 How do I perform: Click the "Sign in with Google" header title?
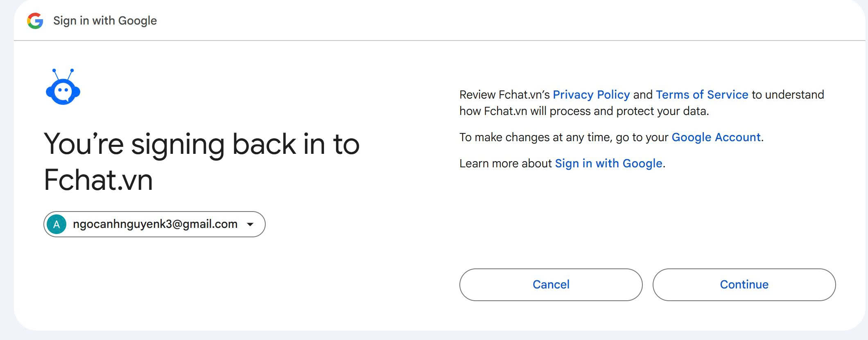[x=105, y=21]
